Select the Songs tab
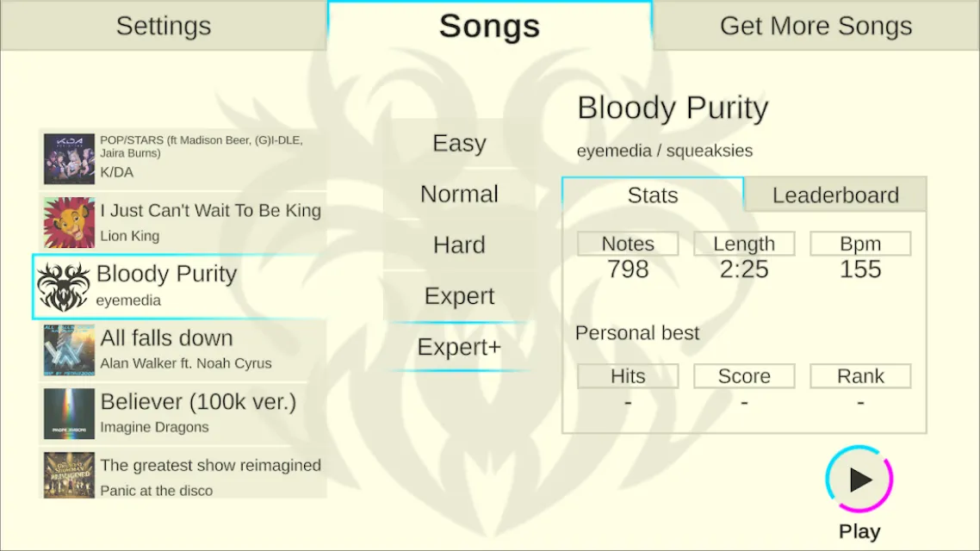The width and height of the screenshot is (980, 551). [489, 26]
